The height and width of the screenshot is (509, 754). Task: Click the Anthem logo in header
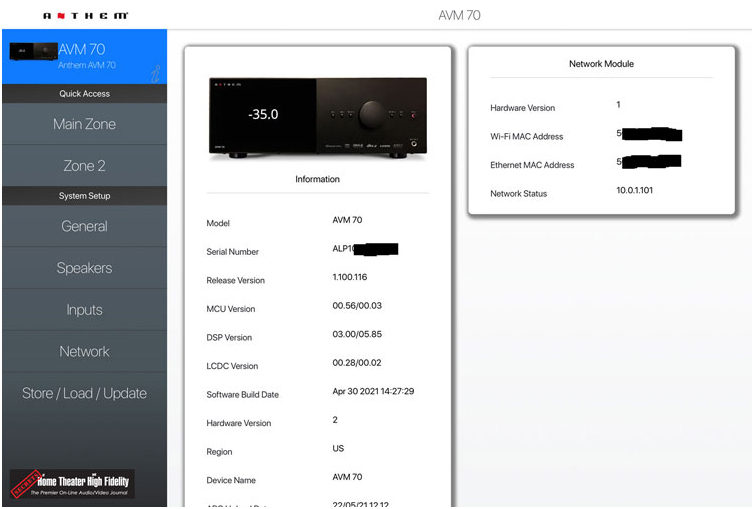tap(86, 16)
